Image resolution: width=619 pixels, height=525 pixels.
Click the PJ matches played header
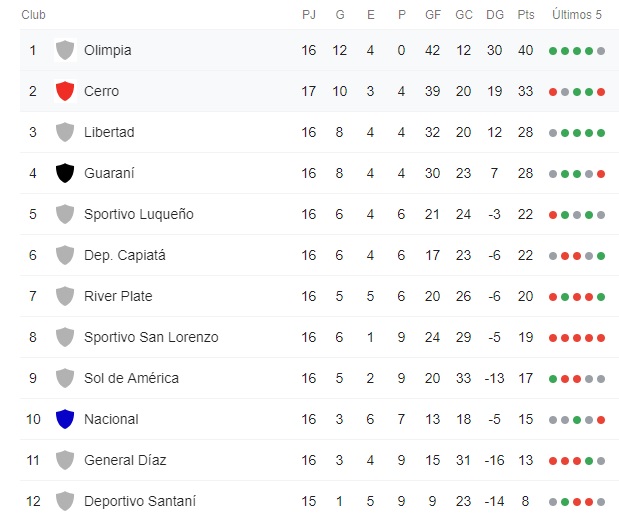[x=309, y=15]
